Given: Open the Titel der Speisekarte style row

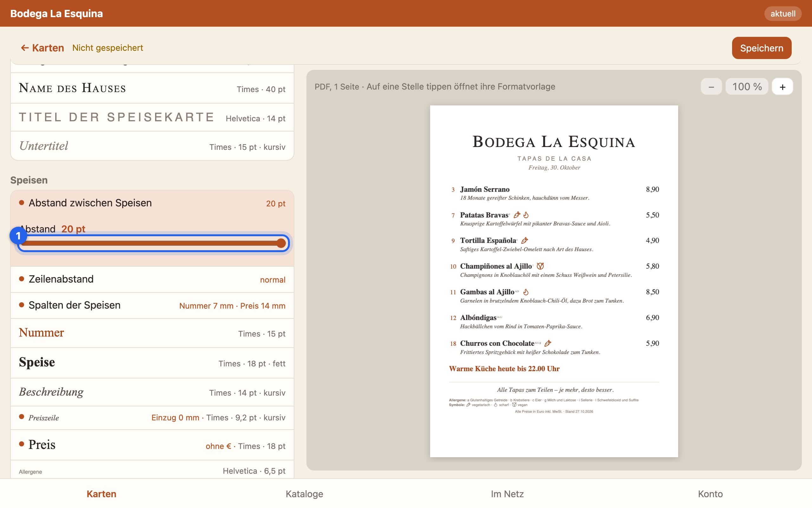Looking at the screenshot, I should [152, 117].
